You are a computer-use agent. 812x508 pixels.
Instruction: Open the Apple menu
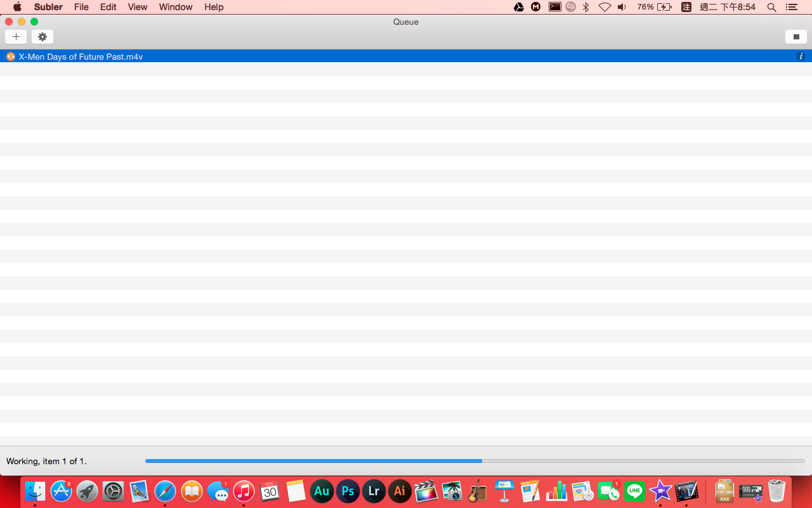tap(17, 7)
